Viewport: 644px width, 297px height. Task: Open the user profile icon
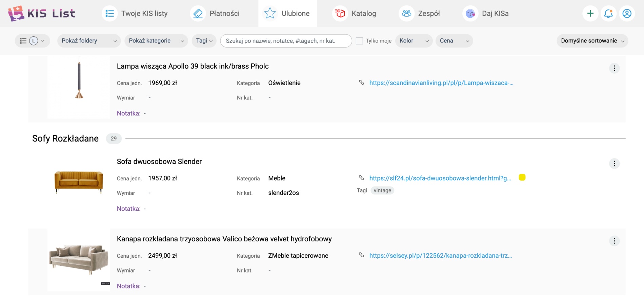point(627,14)
